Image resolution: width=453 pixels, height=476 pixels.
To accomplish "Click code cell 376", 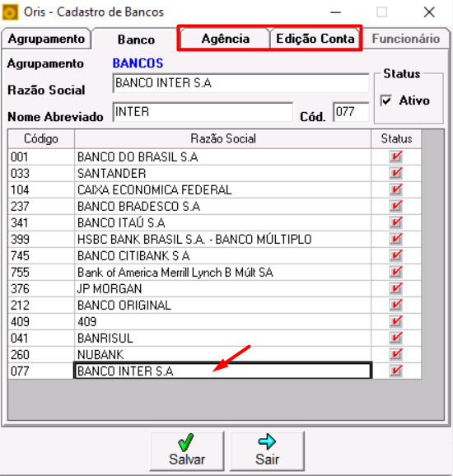I will (41, 289).
